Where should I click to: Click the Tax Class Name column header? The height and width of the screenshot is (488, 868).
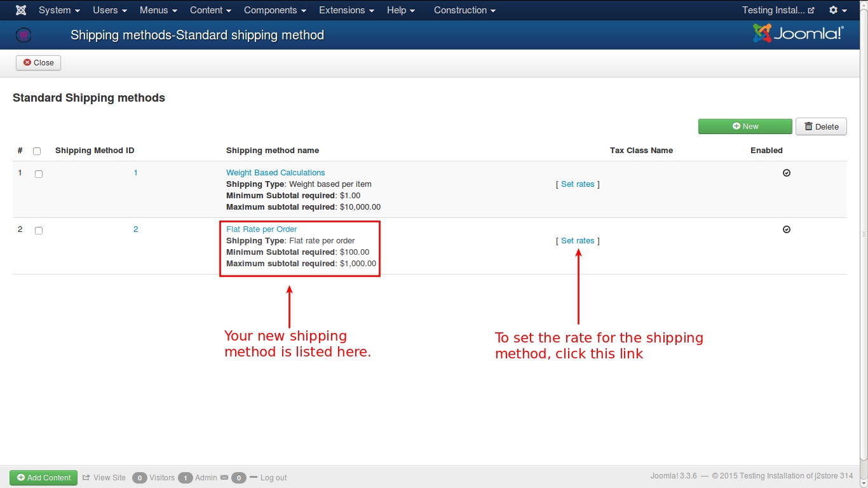pyautogui.click(x=641, y=151)
